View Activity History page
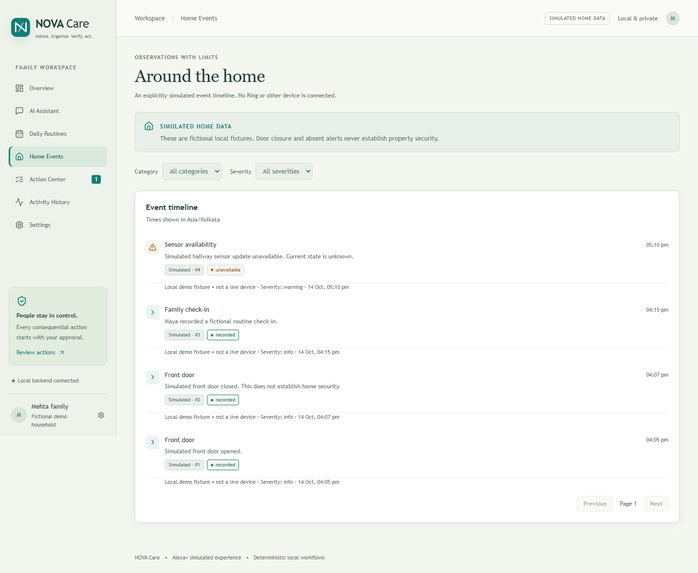Screen dimensions: 698x573 58,202
